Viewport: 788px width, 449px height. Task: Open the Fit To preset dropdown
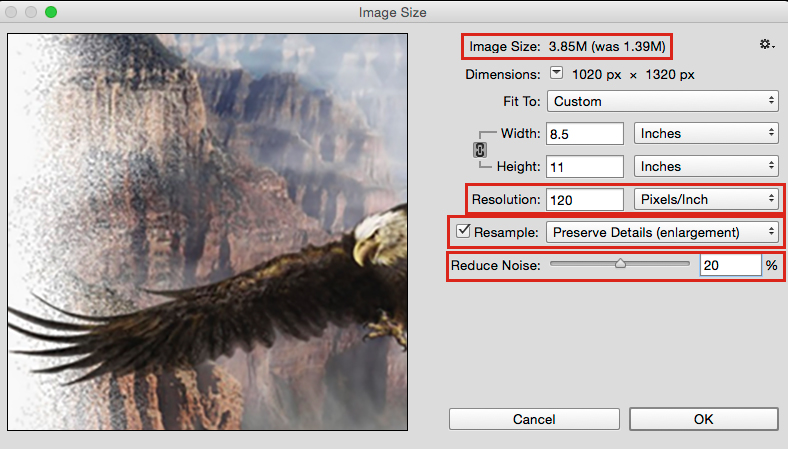(x=662, y=101)
